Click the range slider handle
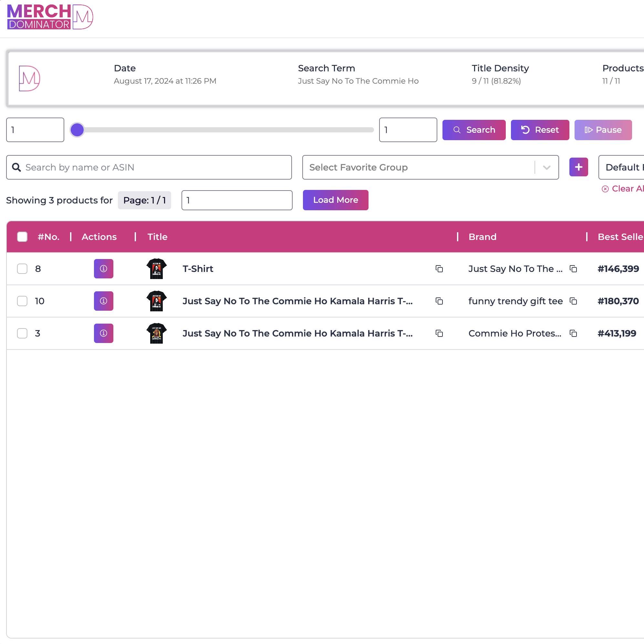 click(x=77, y=130)
